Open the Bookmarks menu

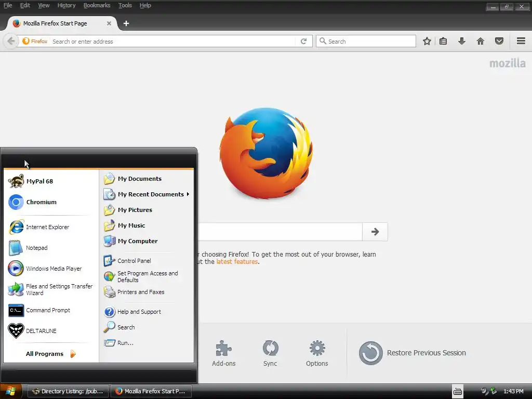pos(97,5)
